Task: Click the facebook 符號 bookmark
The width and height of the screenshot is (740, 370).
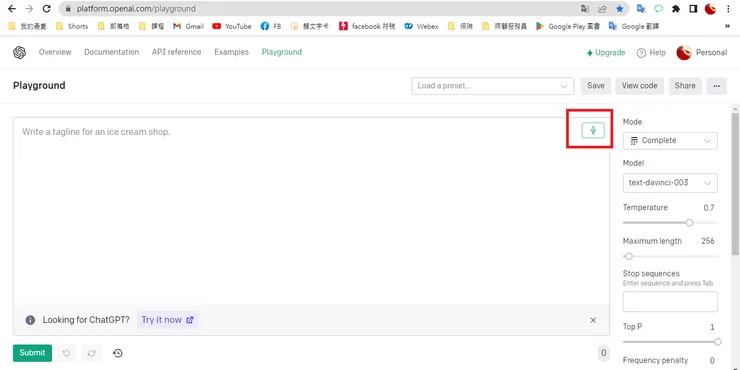Action: [367, 26]
